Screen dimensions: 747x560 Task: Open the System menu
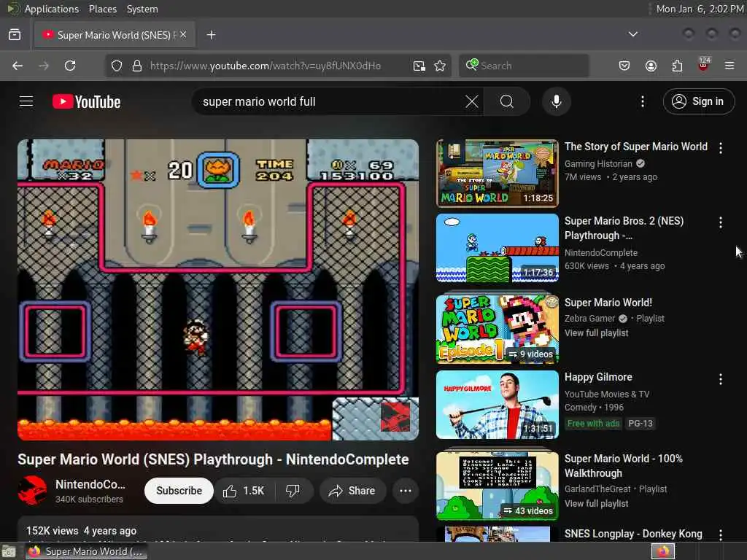point(142,9)
